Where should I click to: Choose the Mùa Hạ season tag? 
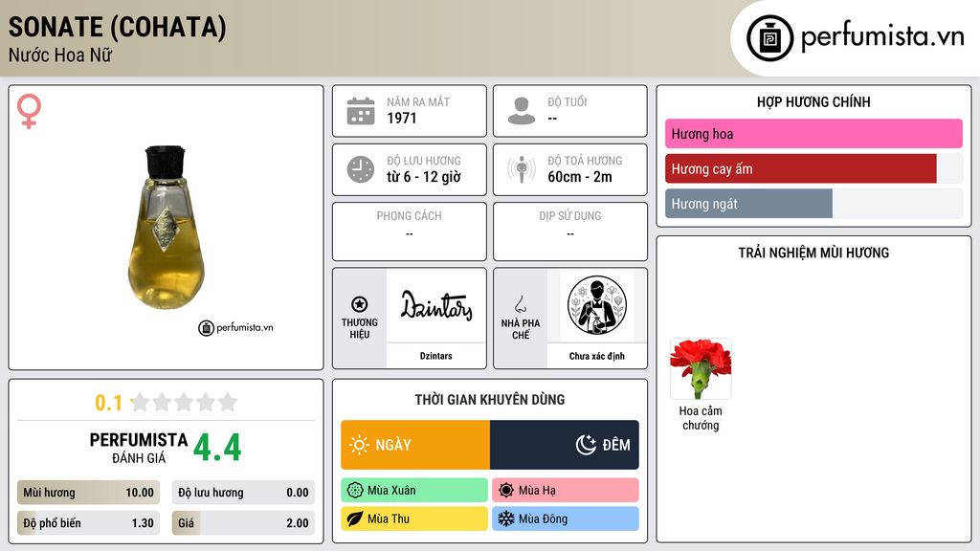coord(566,491)
